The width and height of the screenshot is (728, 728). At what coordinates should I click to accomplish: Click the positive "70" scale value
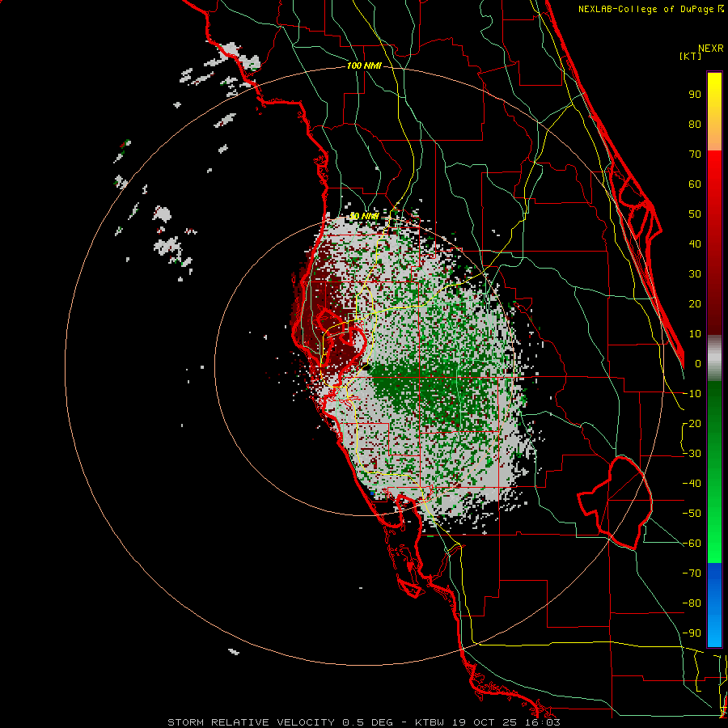(695, 154)
